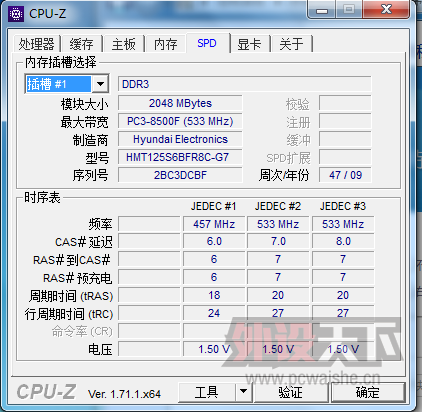This screenshot has width=422, height=412.
Task: Click the 2048 MBytes module size value
Action: [x=180, y=103]
